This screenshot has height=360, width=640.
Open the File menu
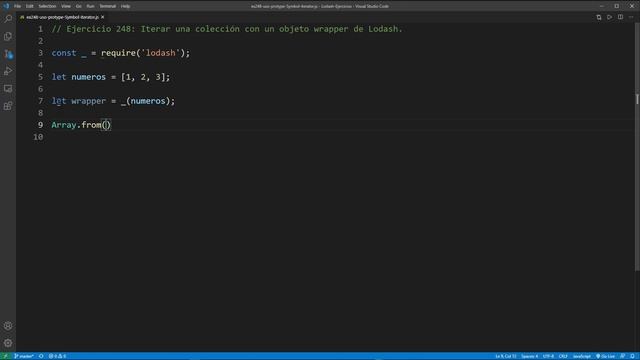click(17, 6)
